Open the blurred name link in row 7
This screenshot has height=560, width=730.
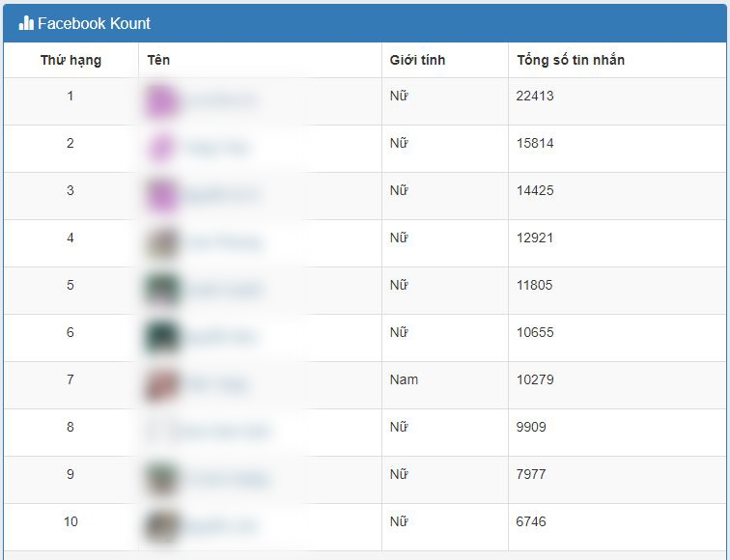coord(216,385)
